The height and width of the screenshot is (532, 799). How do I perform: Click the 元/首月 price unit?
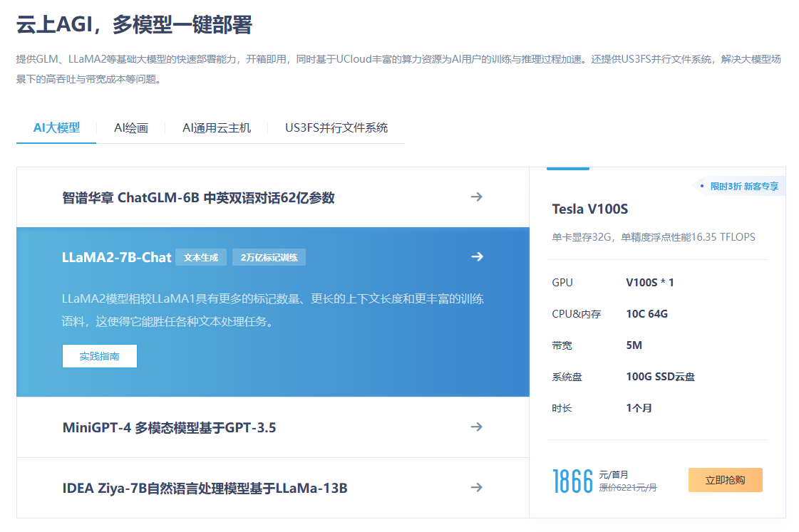[x=613, y=474]
